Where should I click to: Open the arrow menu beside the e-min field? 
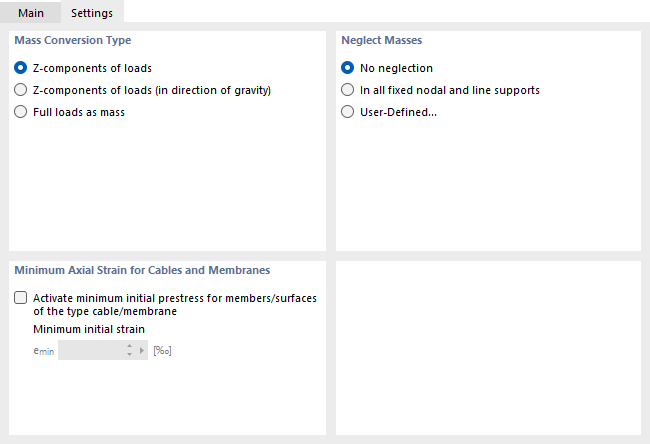(x=142, y=350)
